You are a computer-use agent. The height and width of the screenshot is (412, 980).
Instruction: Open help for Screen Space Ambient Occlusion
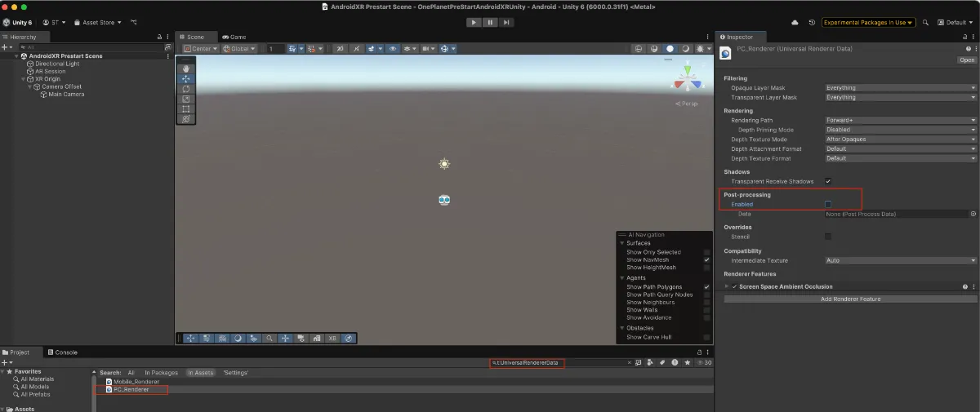click(x=964, y=287)
